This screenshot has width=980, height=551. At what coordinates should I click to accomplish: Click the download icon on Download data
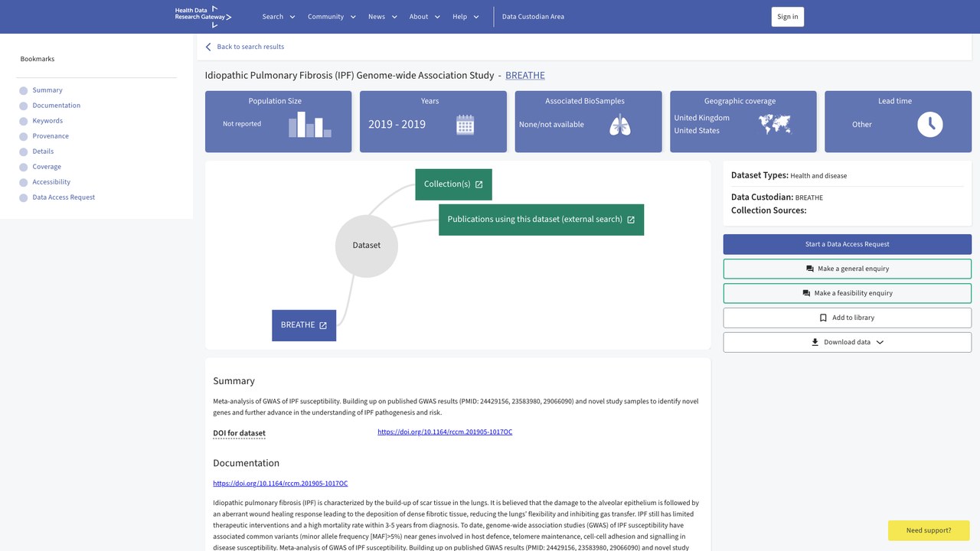coord(815,342)
